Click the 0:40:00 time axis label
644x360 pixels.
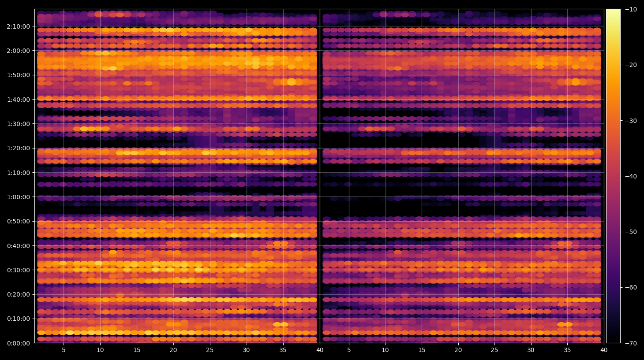(19, 246)
